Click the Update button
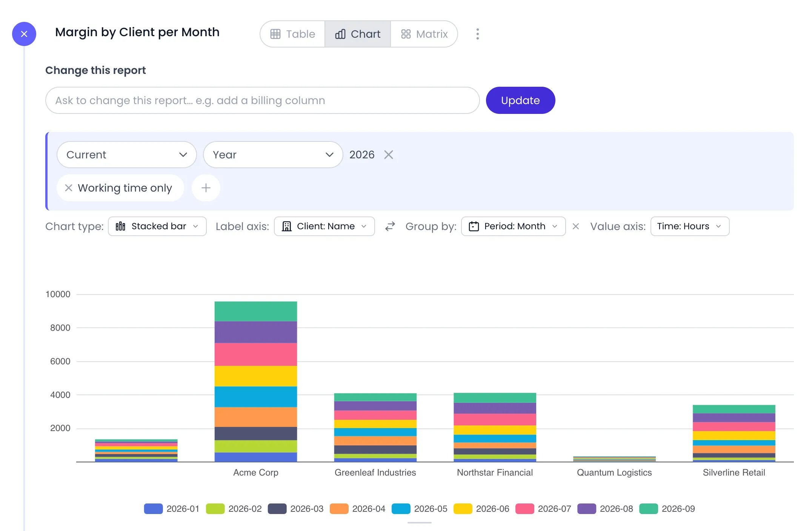The image size is (812, 531). [x=520, y=100]
